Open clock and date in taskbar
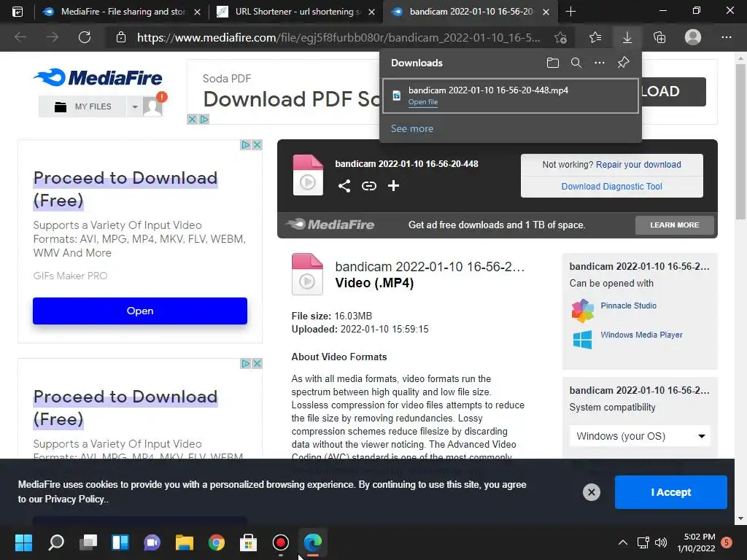The image size is (747, 560). (696, 542)
